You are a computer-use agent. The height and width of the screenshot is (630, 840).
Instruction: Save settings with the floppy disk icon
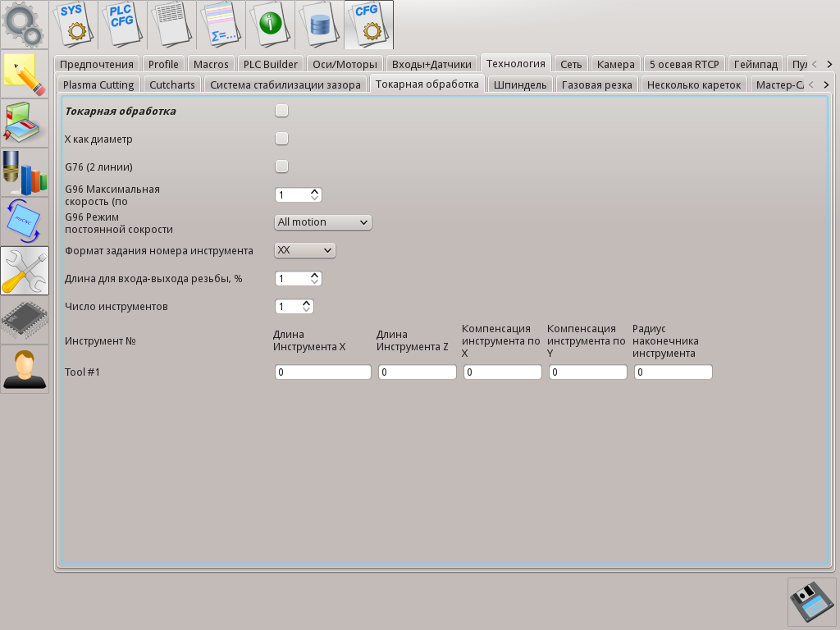(x=811, y=601)
